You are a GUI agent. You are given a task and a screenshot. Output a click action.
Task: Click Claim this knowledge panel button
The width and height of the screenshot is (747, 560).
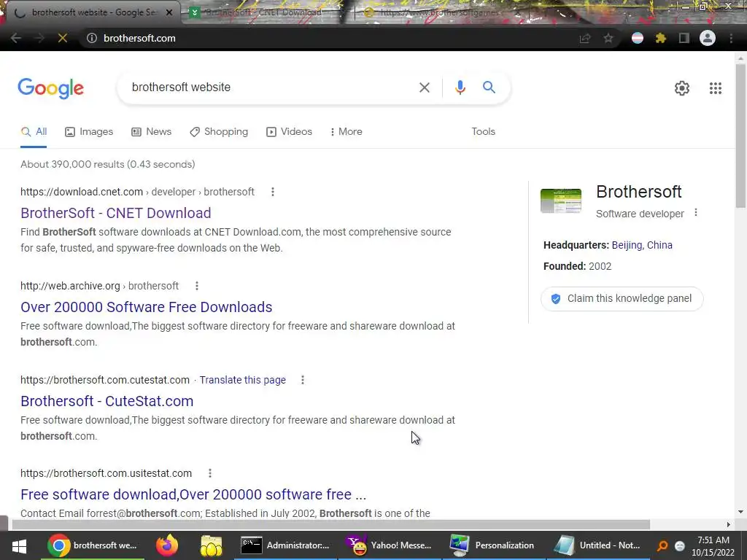pos(622,298)
